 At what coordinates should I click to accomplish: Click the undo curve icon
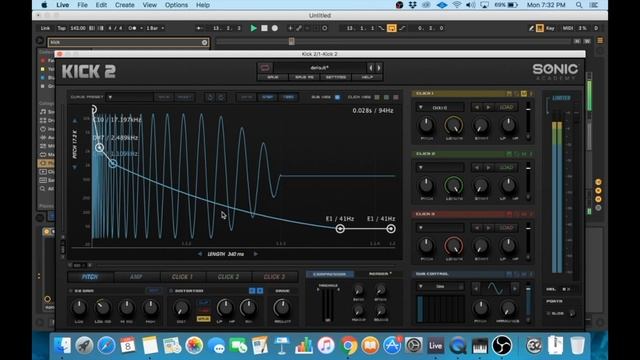coord(210,97)
